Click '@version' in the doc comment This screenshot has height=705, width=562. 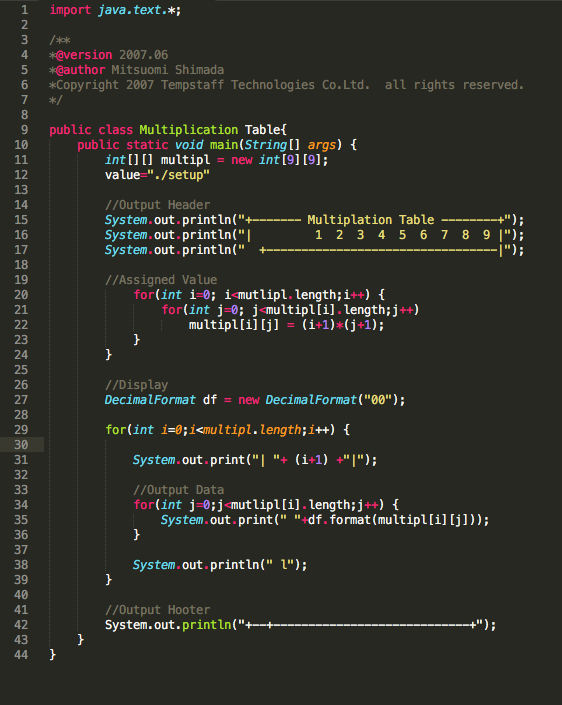(84, 55)
